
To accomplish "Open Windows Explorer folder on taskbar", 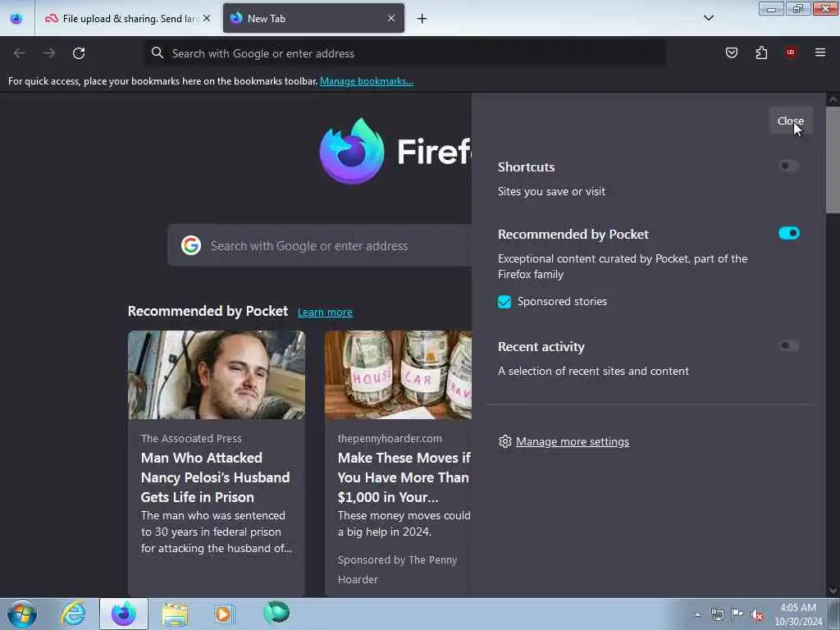I will point(175,614).
